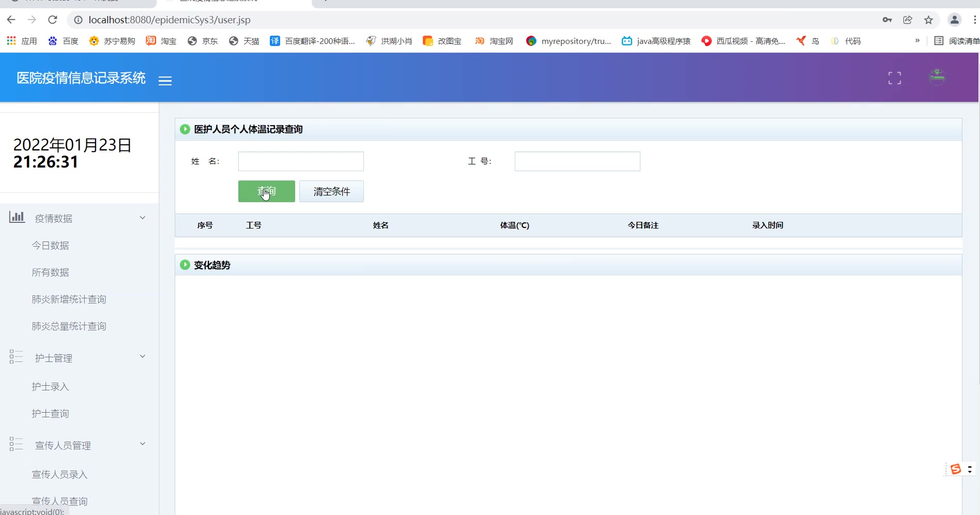This screenshot has width=980, height=515.
Task: Open the java高级程序猿 bookmark
Action: click(x=656, y=41)
